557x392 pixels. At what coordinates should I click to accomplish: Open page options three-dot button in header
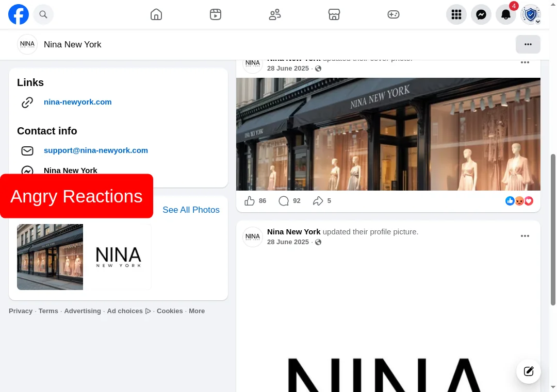(x=528, y=44)
